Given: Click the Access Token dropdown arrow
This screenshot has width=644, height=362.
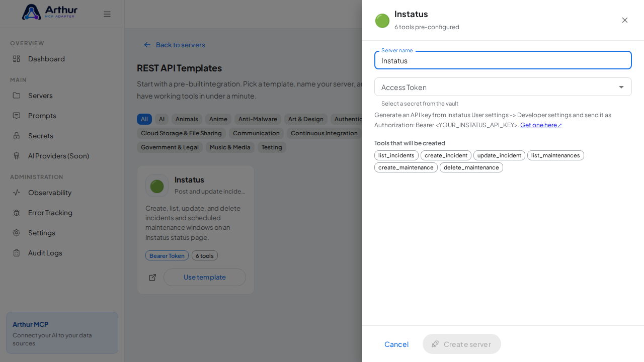Looking at the screenshot, I should (621, 87).
